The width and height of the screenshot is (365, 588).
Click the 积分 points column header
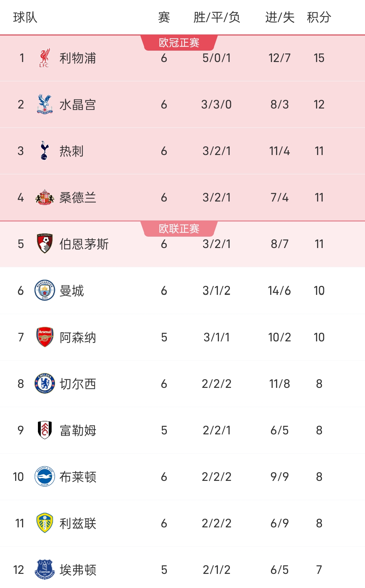coord(319,17)
